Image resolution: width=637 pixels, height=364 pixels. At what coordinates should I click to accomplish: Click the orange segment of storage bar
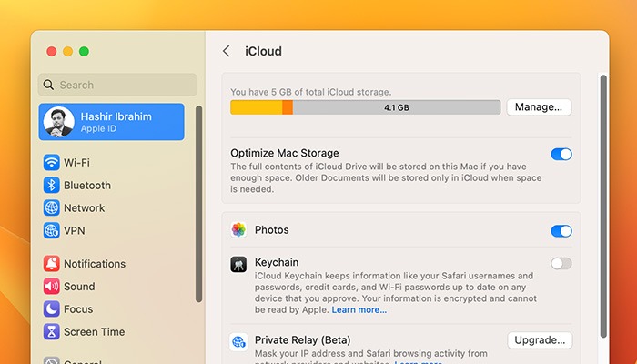pyautogui.click(x=288, y=107)
